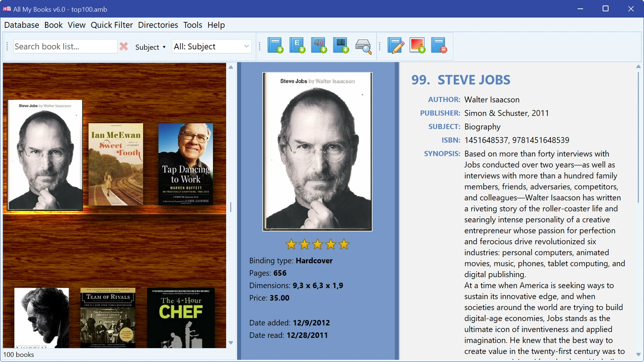Click the title '99. STEVE JOBS'
644x362 pixels.
(x=461, y=80)
